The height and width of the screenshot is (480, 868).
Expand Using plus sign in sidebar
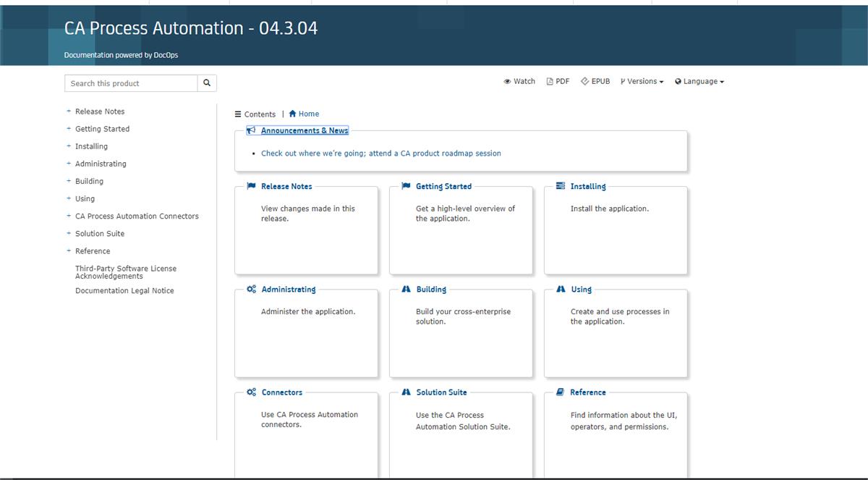click(69, 198)
